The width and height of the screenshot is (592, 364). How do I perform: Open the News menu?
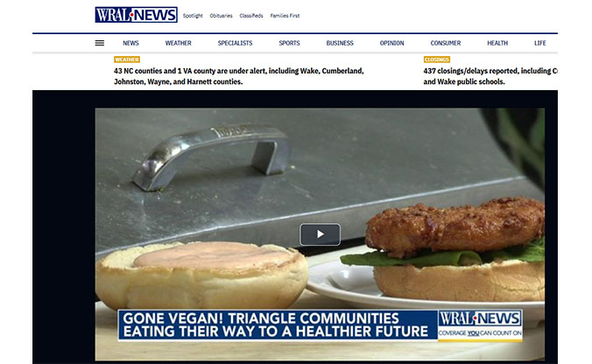pos(130,43)
